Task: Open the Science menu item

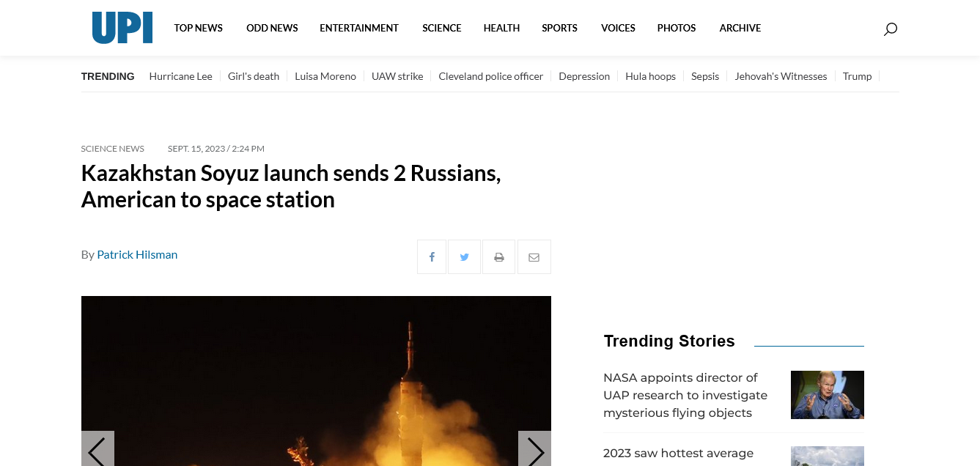Action: tap(442, 28)
